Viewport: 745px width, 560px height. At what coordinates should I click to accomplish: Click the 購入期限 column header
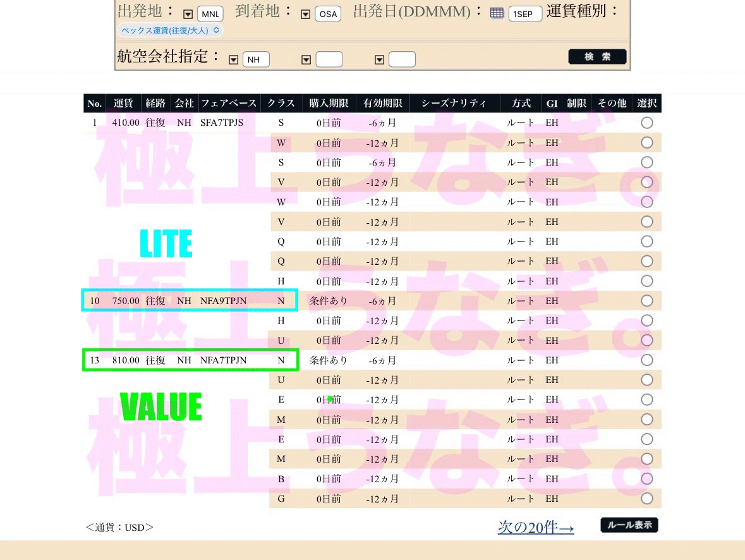coord(329,103)
